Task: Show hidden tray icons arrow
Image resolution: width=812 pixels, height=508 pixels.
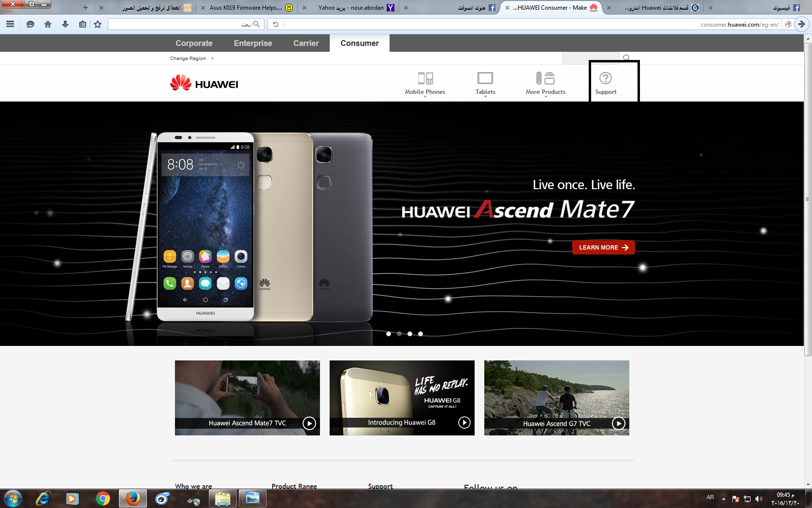Action: click(x=724, y=499)
